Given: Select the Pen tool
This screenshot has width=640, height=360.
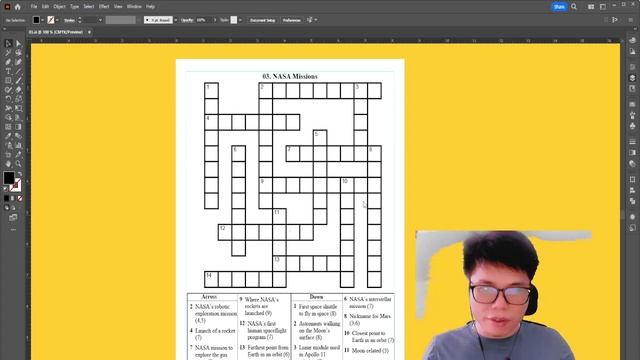Looking at the screenshot, I should pyautogui.click(x=8, y=62).
